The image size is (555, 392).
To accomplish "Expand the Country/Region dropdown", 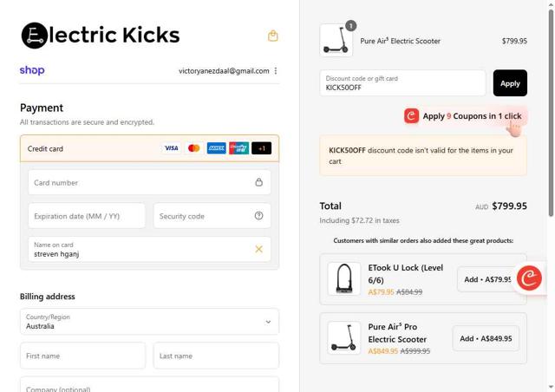I will tap(149, 322).
